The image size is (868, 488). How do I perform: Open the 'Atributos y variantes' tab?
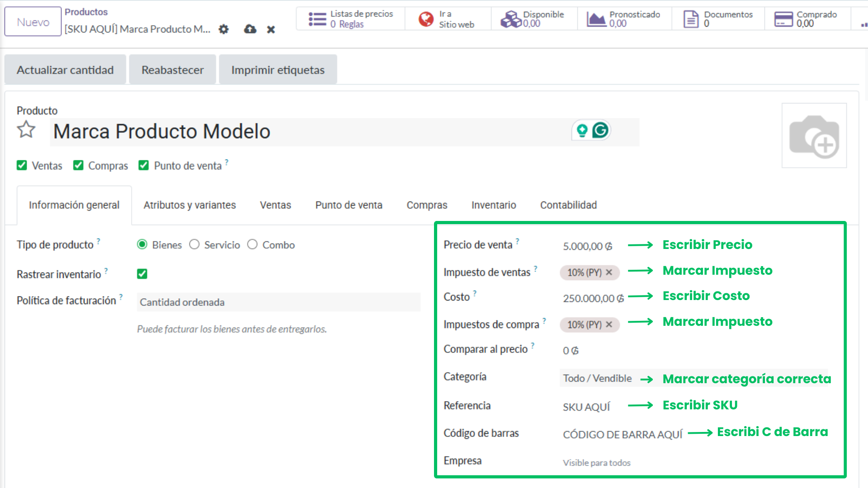coord(189,205)
